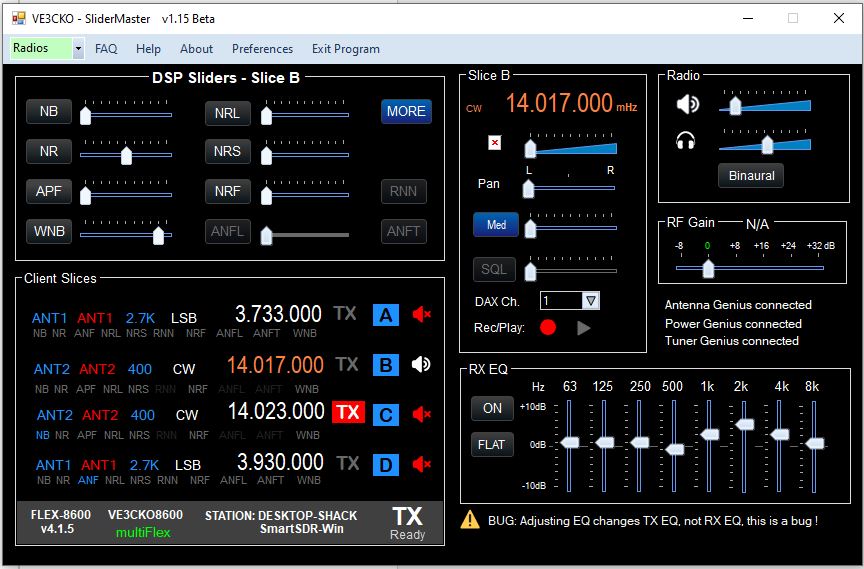The width and height of the screenshot is (864, 569).
Task: Open the FAQ menu
Action: pos(106,49)
